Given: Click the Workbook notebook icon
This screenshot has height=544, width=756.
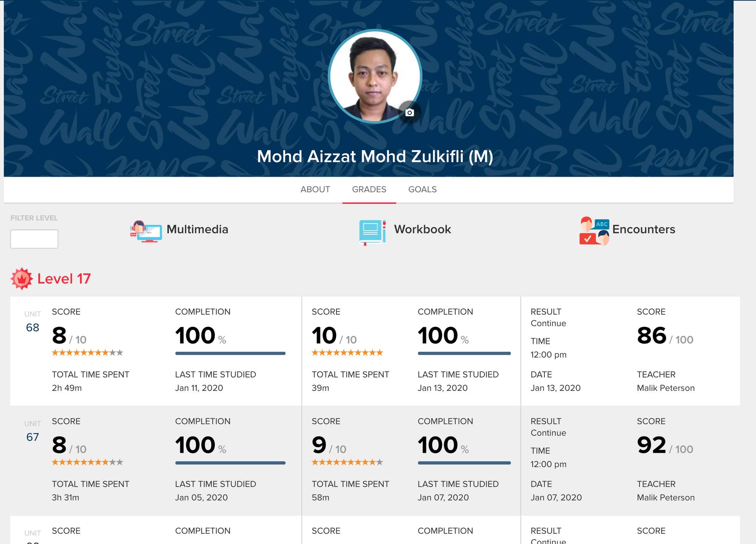Looking at the screenshot, I should click(x=372, y=232).
